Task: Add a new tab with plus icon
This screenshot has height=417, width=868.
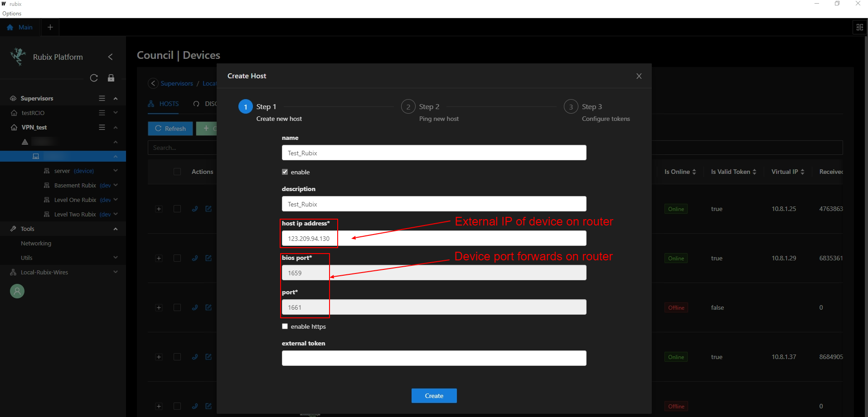Action: [x=50, y=27]
